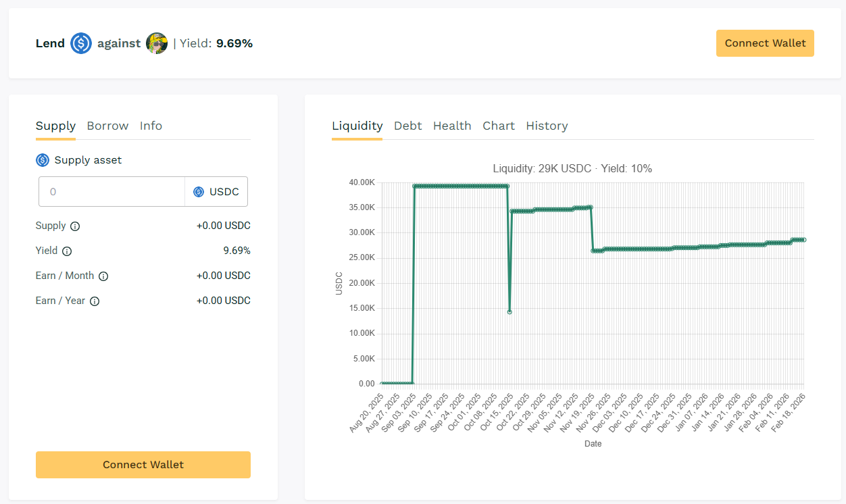Click USDC icon beside Supply asset label
The height and width of the screenshot is (504, 846).
[x=43, y=160]
